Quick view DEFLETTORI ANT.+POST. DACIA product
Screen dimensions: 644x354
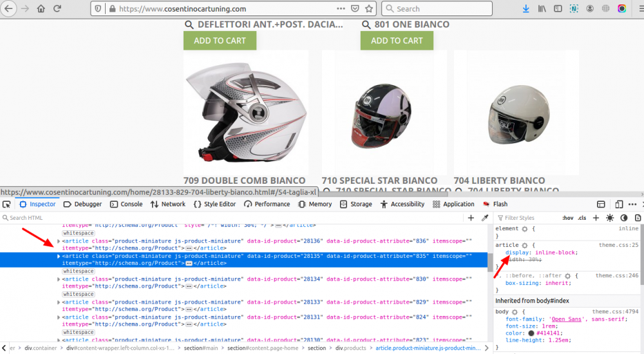[263, 25]
